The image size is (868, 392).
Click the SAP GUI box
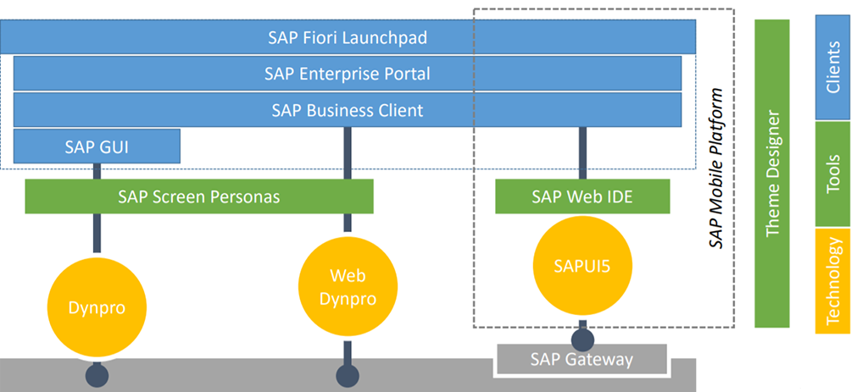tap(97, 146)
